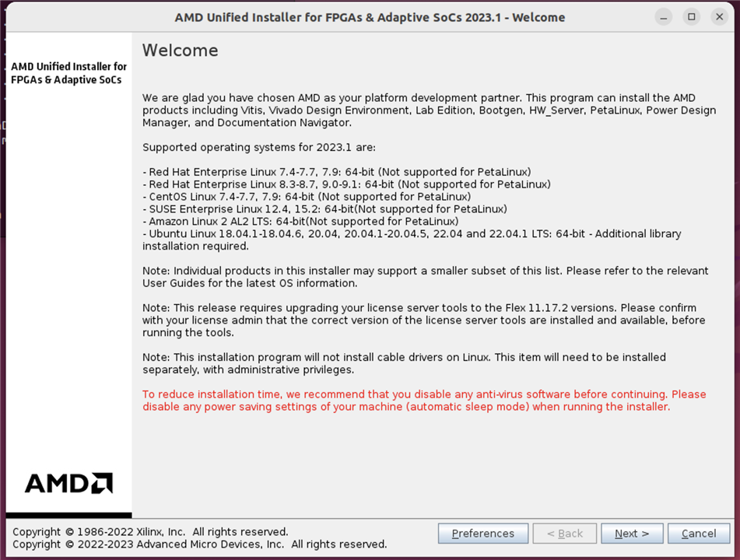
Task: Minimize the installer window
Action: [x=664, y=16]
